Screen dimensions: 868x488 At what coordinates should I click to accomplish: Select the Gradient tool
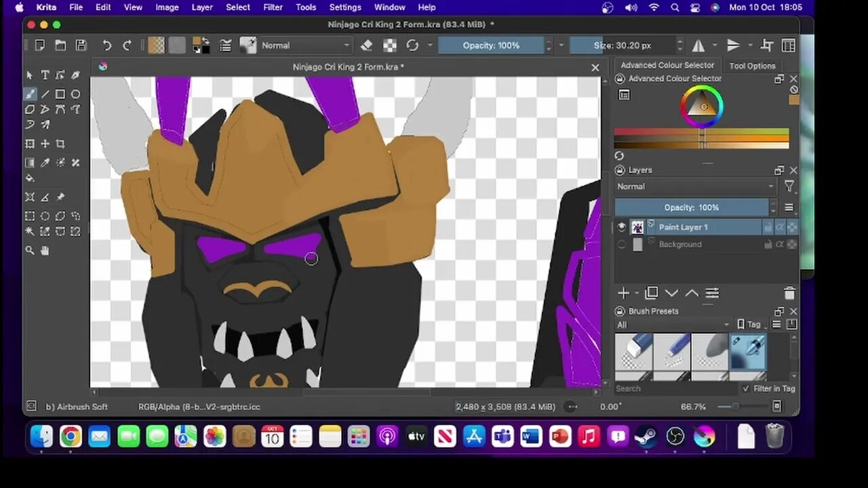[30, 163]
